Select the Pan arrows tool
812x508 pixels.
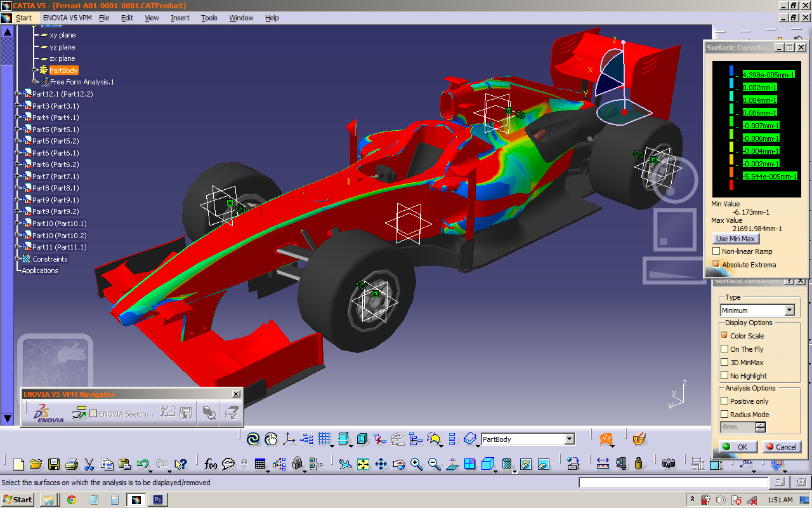381,464
